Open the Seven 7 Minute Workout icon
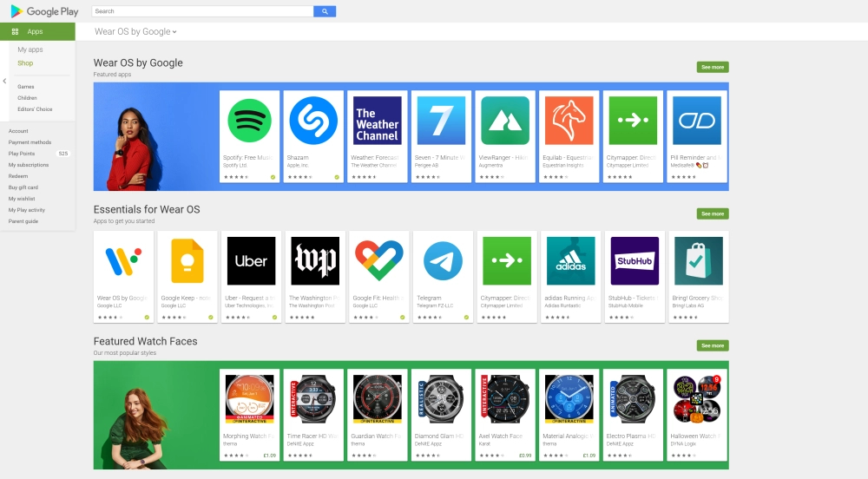Screen dimensions: 868x479 coord(441,121)
